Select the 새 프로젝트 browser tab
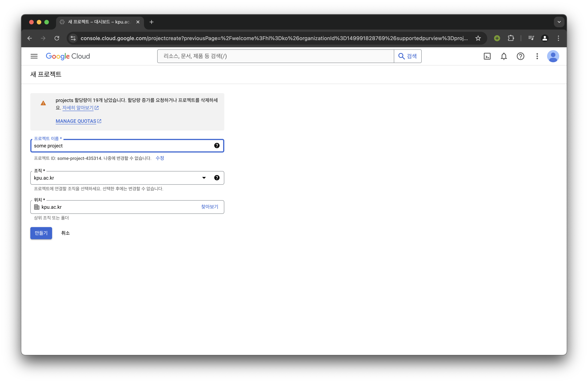The height and width of the screenshot is (383, 588). point(99,22)
